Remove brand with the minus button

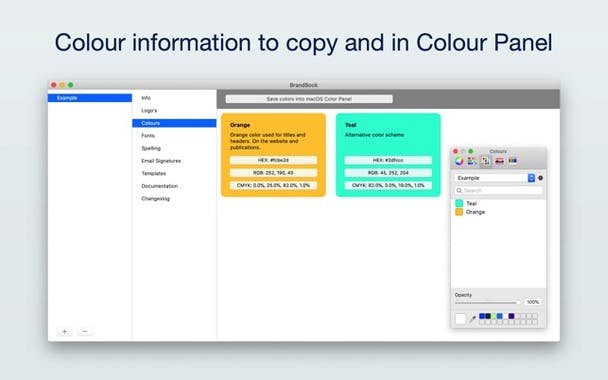(85, 332)
